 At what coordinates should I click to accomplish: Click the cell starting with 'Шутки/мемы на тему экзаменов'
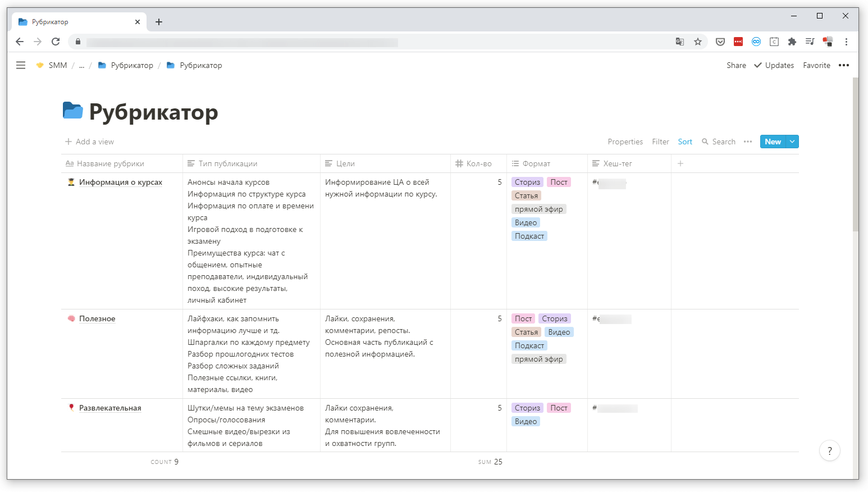coord(252,425)
